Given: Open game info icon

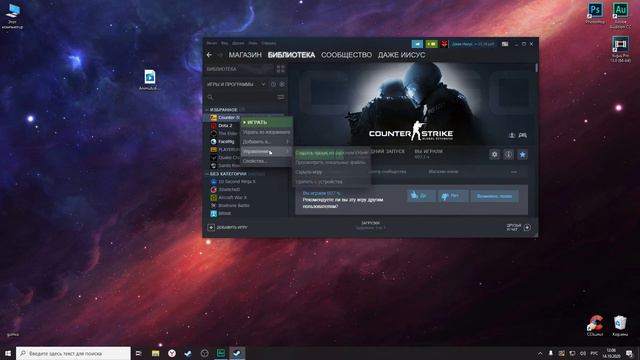Looking at the screenshot, I should 508,154.
